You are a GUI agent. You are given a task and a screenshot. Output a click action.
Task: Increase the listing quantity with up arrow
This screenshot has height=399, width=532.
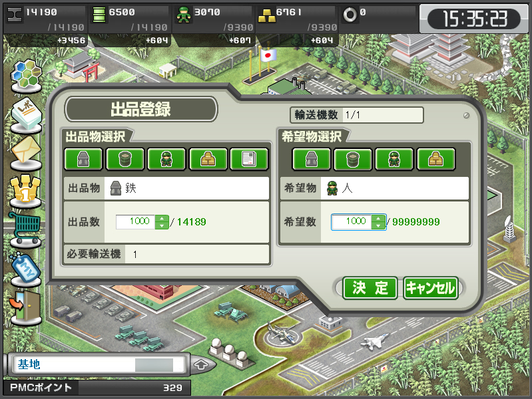(162, 219)
